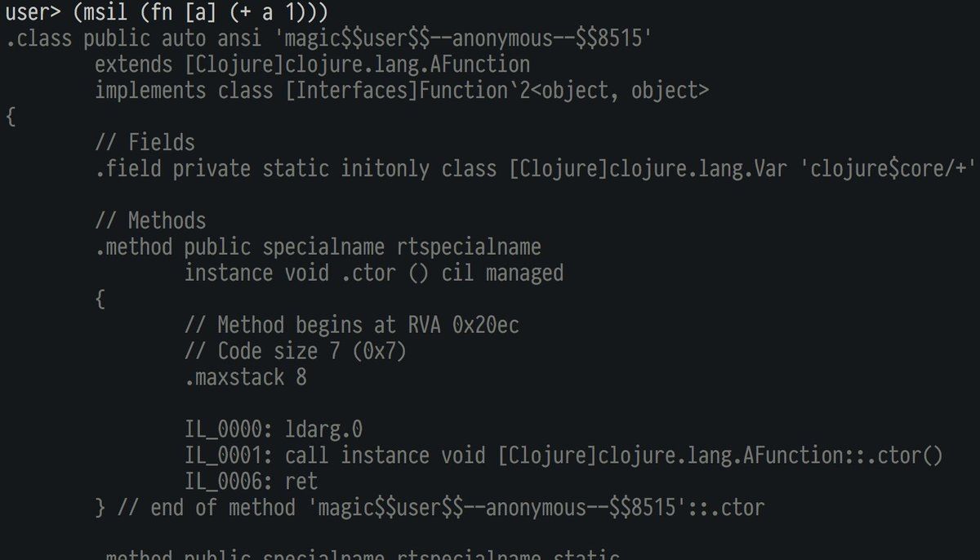Click '// Method begins at RVA 0x20ec' comment

[352, 325]
